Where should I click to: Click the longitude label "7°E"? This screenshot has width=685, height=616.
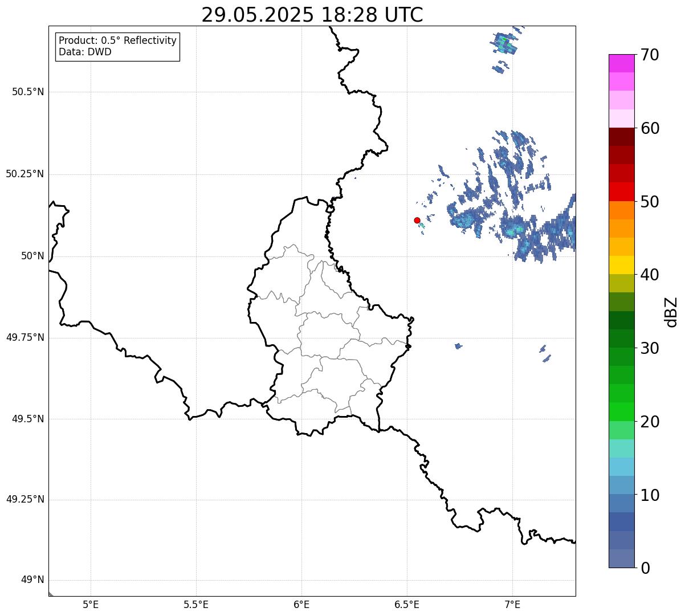(x=512, y=604)
